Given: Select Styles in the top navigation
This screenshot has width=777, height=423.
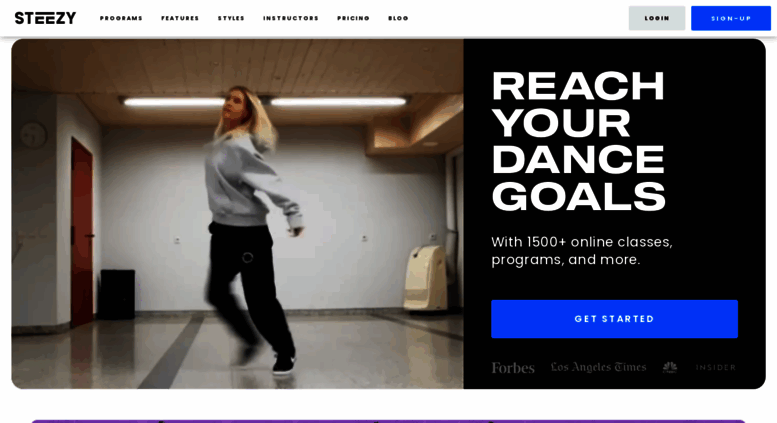Looking at the screenshot, I should coord(231,18).
